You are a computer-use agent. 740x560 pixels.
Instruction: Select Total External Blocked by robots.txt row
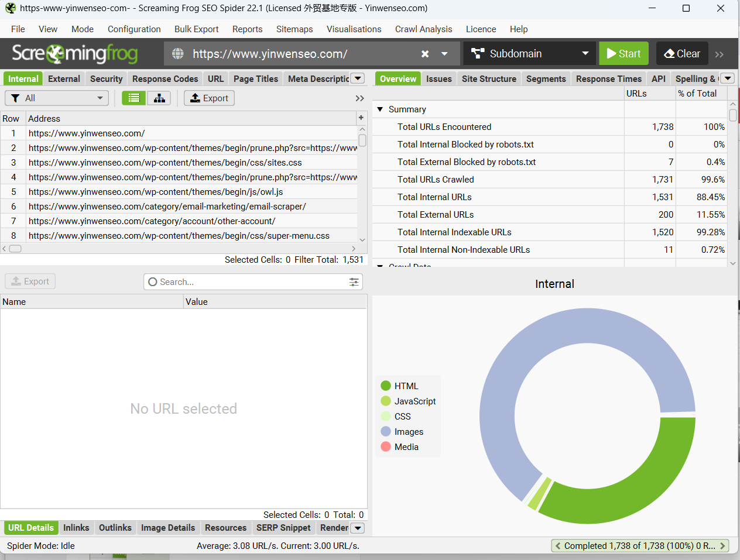[x=550, y=162]
